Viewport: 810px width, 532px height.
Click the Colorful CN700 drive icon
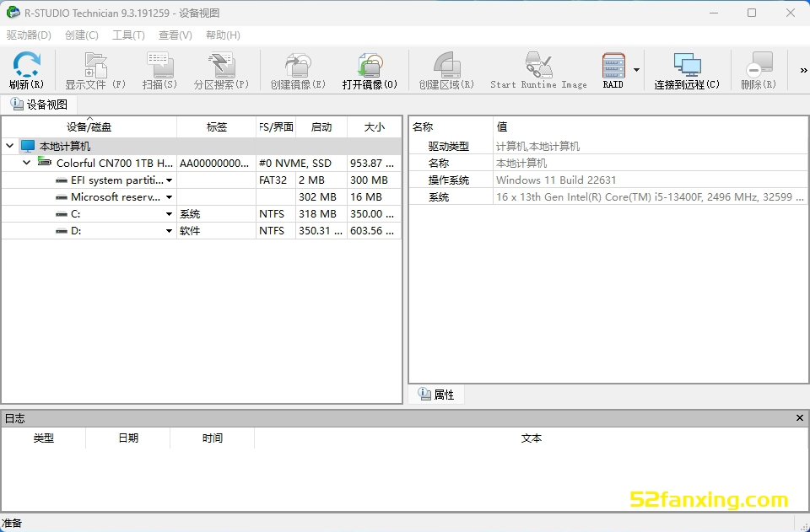tap(45, 163)
